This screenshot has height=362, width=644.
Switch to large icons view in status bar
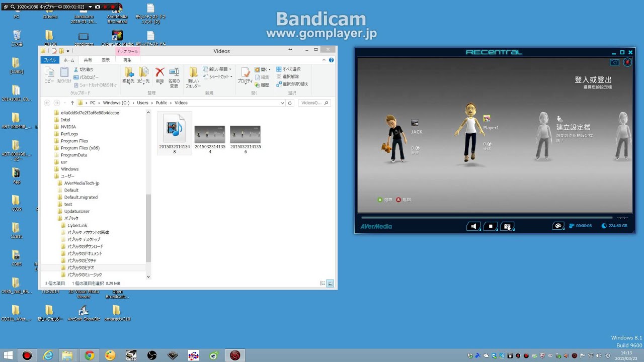[330, 284]
